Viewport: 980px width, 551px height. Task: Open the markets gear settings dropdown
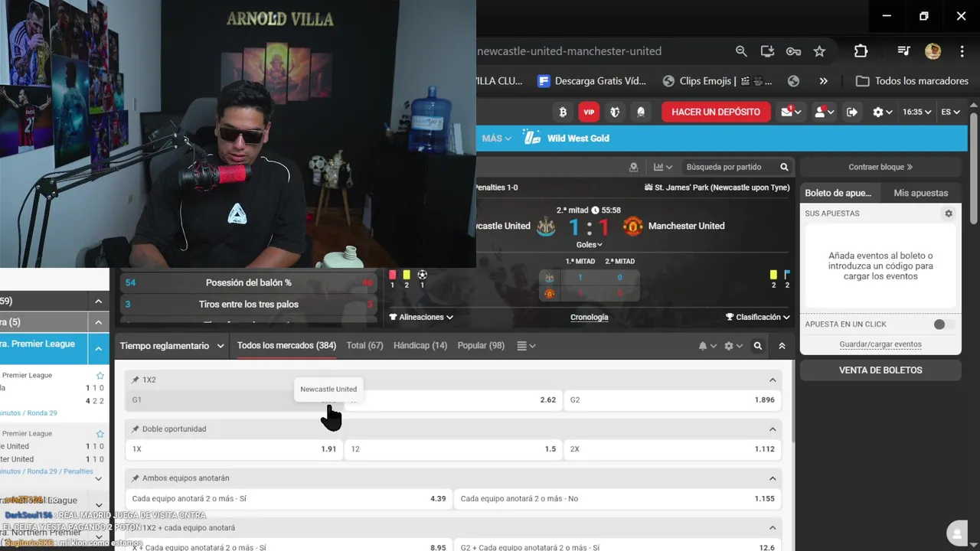pos(733,346)
